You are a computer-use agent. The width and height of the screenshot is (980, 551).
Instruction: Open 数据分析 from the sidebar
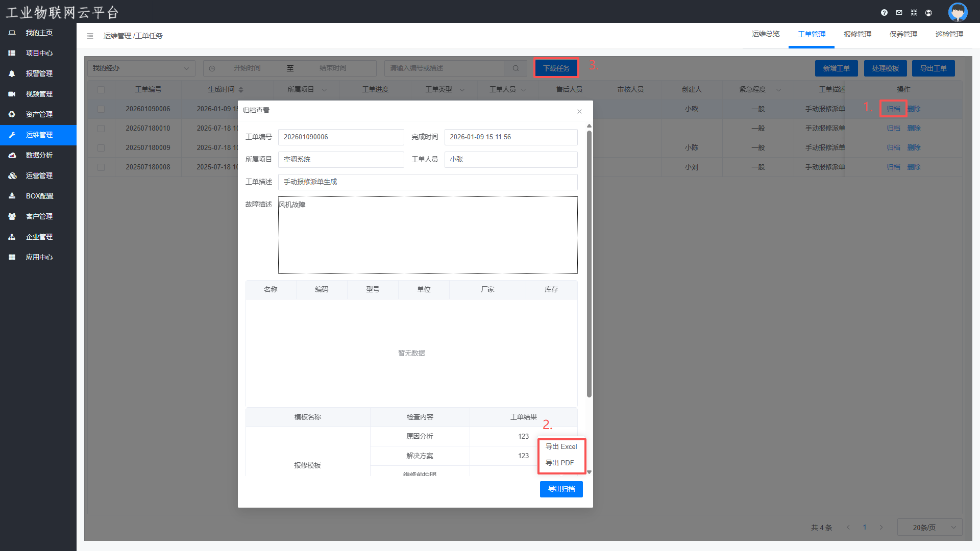pyautogui.click(x=39, y=155)
